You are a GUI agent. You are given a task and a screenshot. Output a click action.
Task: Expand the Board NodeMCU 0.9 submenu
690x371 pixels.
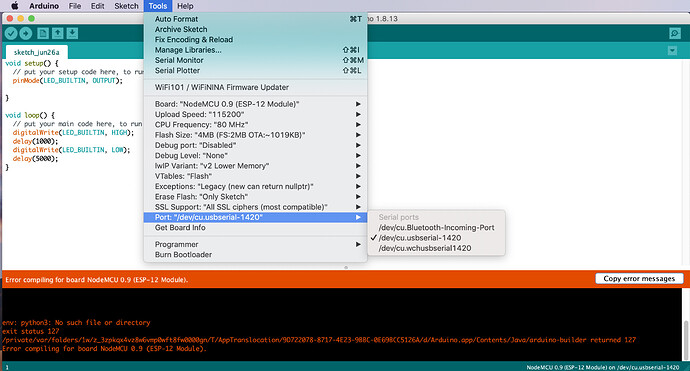(x=255, y=104)
